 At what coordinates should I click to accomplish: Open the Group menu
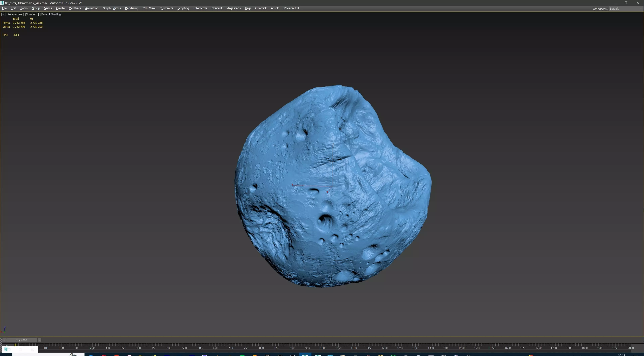point(36,8)
